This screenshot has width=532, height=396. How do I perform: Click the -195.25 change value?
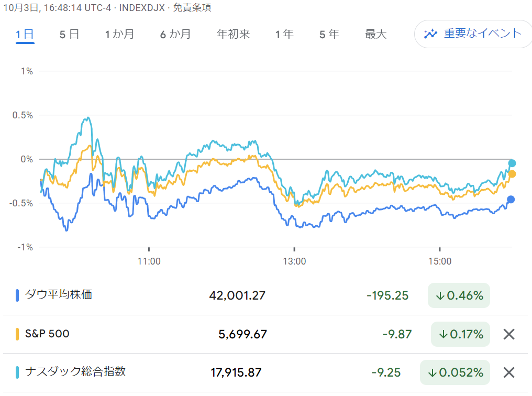point(387,295)
